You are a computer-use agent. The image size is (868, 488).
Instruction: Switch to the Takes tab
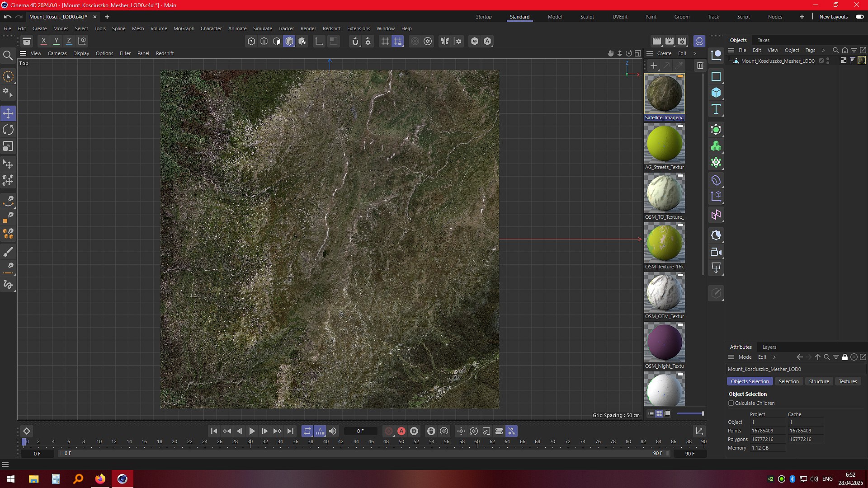(x=764, y=40)
